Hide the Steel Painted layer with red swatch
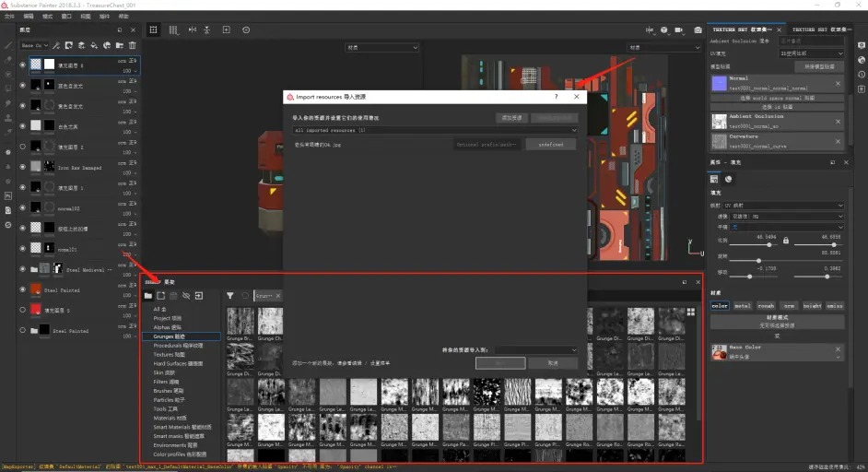Screen dimensions: 868x472 23,289
